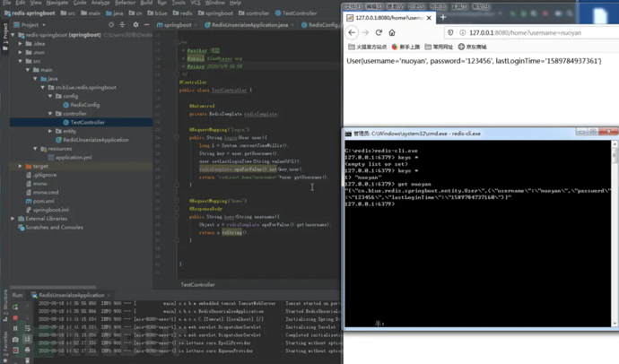Image resolution: width=619 pixels, height=364 pixels.
Task: Open Project panel settings gear
Action: [134, 25]
